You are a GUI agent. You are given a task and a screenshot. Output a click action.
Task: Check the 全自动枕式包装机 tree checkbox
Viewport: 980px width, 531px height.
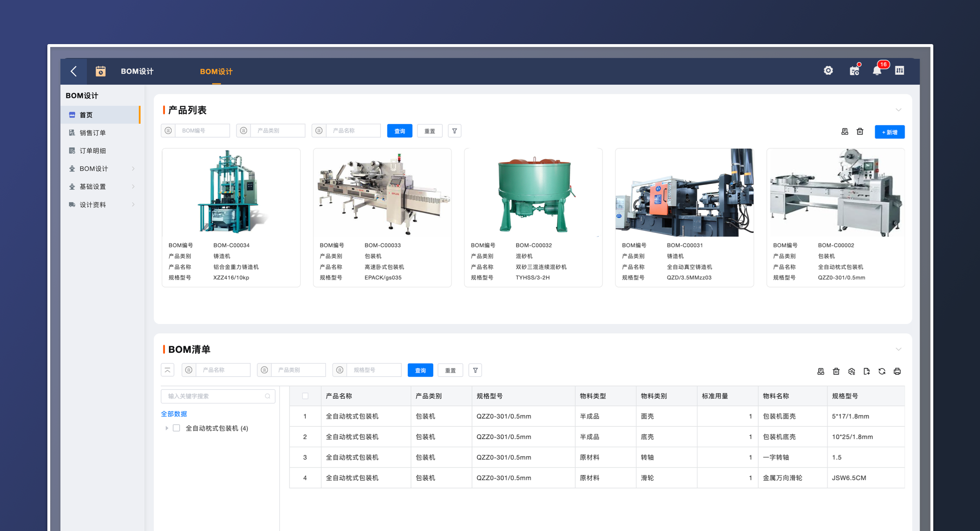coord(176,428)
